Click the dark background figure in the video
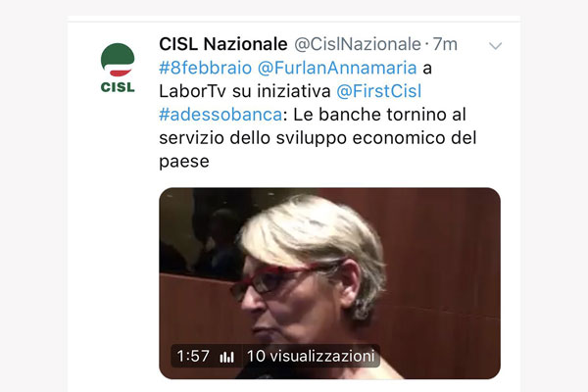This screenshot has height=392, width=588. coord(220,240)
